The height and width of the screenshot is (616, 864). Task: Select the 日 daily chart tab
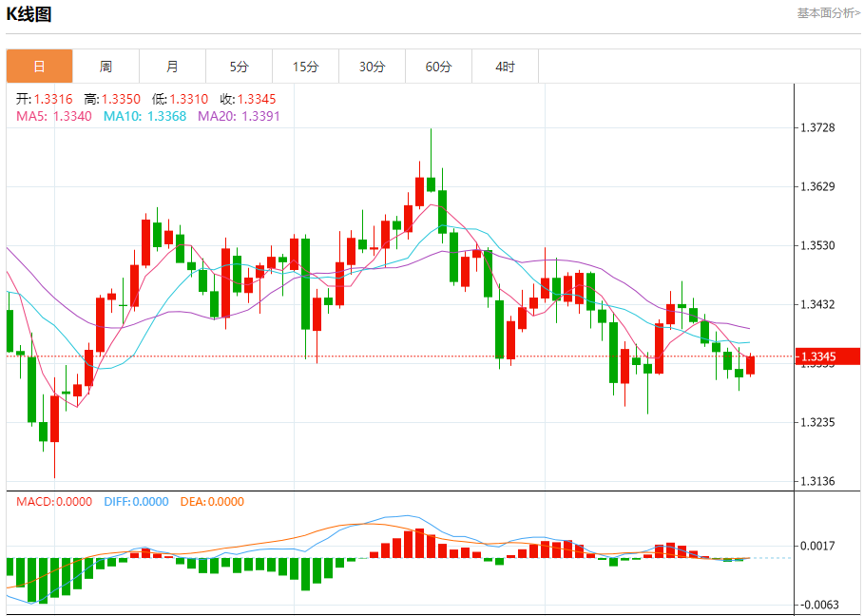pos(40,67)
